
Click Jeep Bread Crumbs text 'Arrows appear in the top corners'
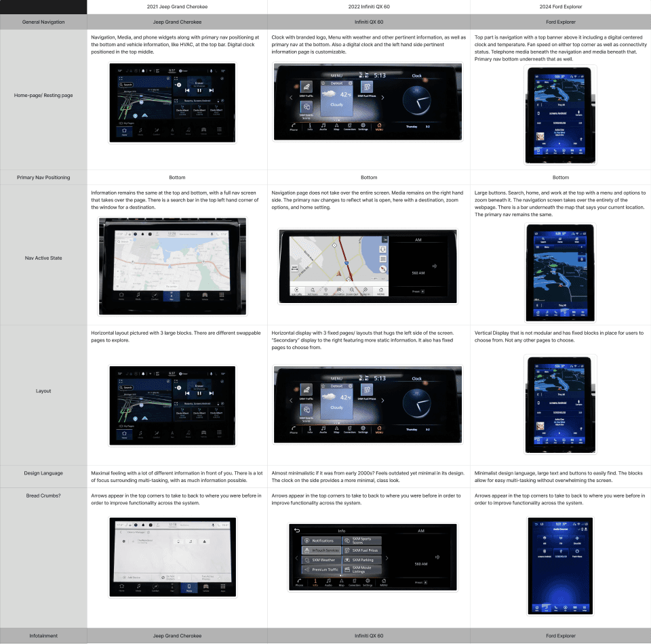pos(127,496)
